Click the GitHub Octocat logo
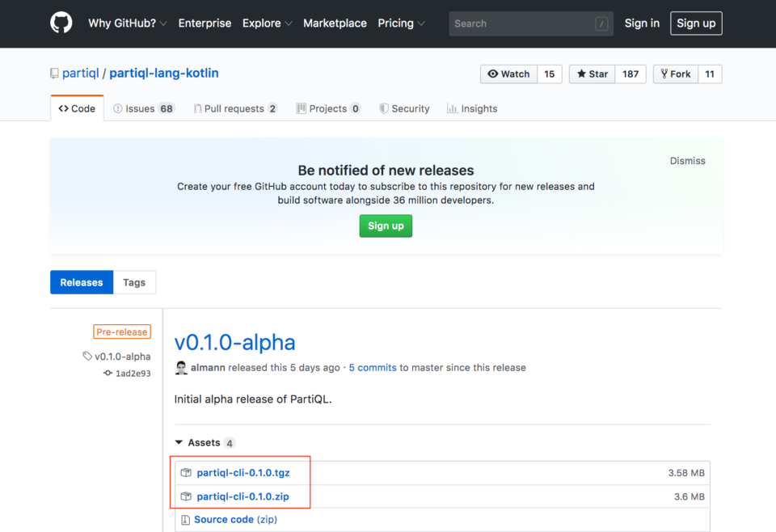 (x=61, y=23)
